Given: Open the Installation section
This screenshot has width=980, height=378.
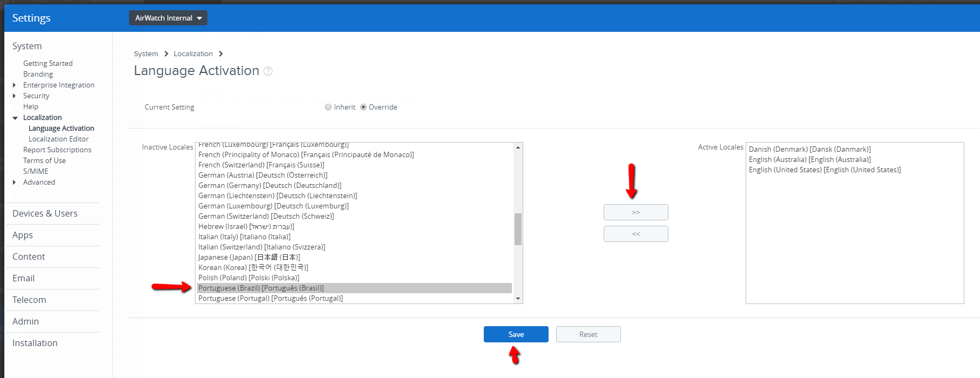Looking at the screenshot, I should pos(35,343).
